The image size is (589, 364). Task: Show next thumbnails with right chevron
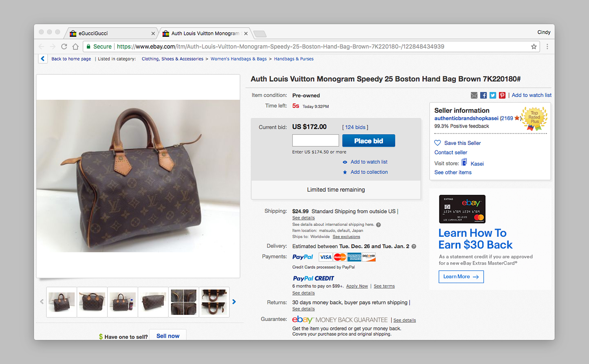point(234,302)
